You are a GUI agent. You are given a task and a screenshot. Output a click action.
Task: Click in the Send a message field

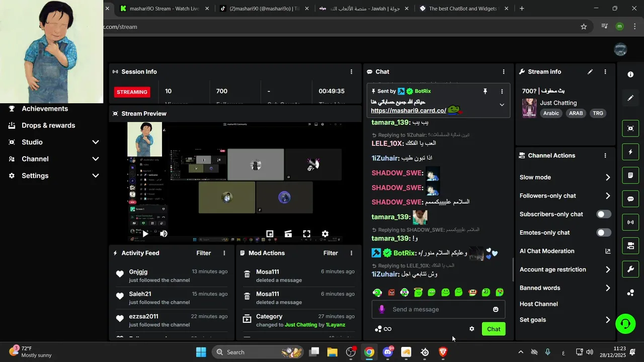[x=438, y=309]
